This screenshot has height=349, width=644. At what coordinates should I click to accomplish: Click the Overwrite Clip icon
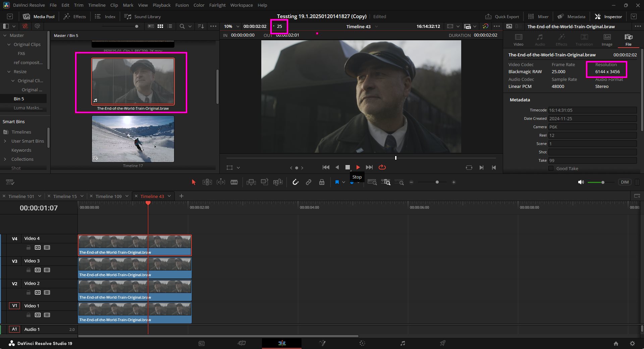(x=265, y=182)
